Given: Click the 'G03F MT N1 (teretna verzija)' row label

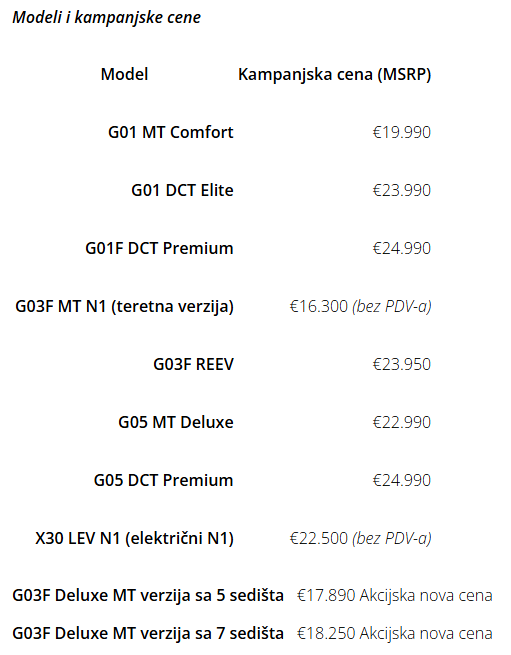Looking at the screenshot, I should (x=125, y=306).
